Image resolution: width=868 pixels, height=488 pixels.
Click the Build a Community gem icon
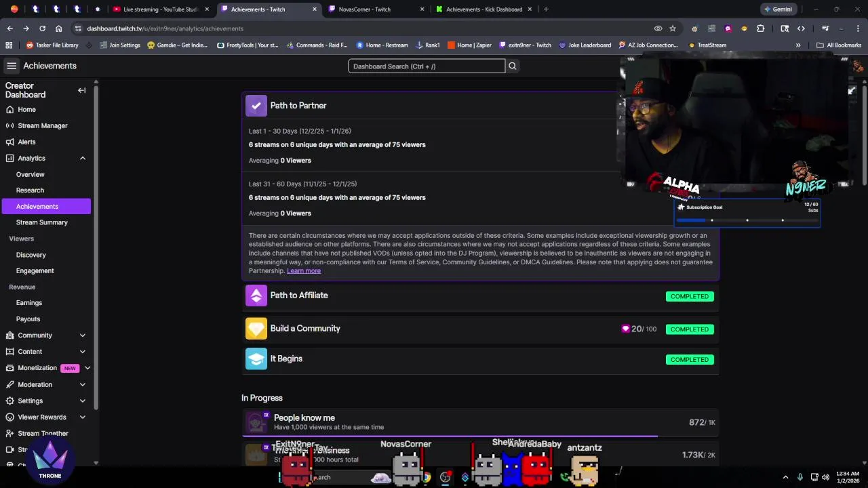point(256,328)
